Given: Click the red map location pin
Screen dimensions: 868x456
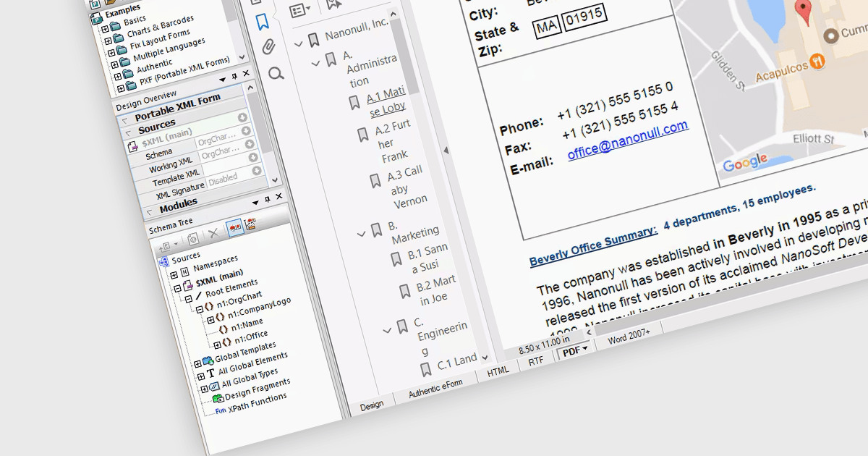Looking at the screenshot, I should (803, 12).
